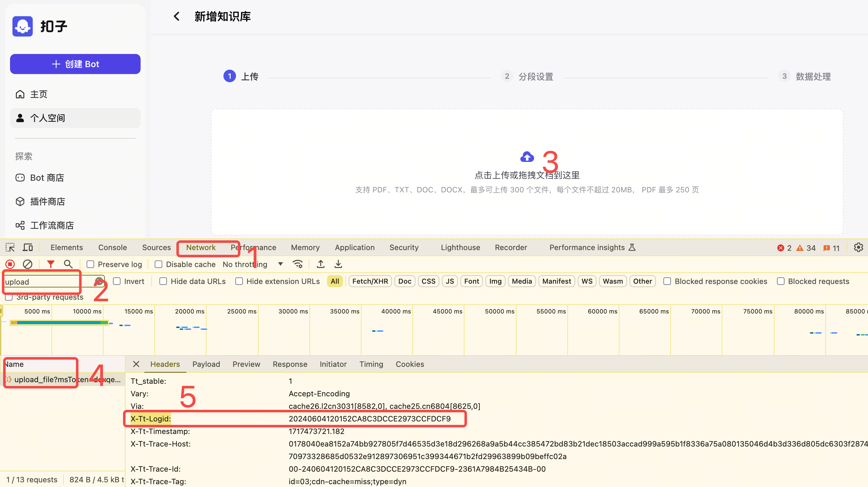This screenshot has width=868, height=487.
Task: Expand the No throttling dropdown
Action: [280, 264]
